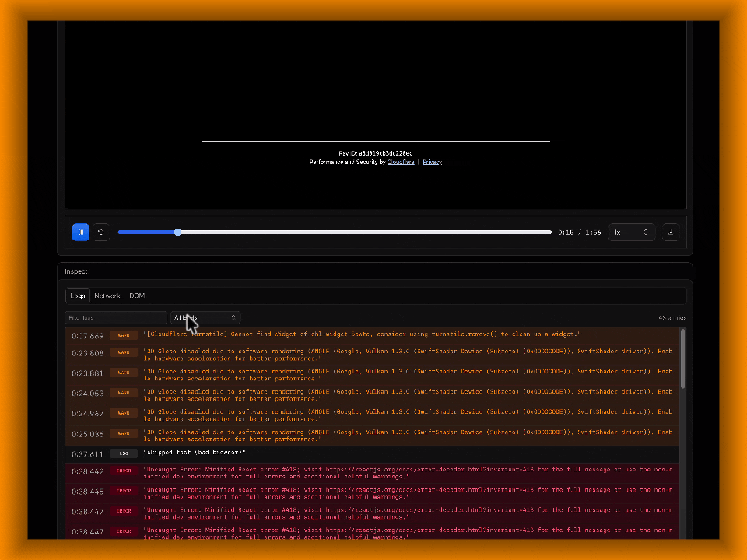
Task: Click the "43 entries" count label
Action: tap(672, 317)
